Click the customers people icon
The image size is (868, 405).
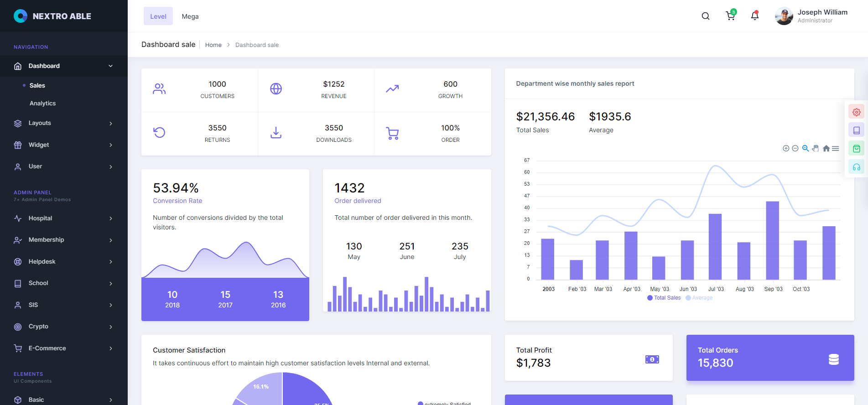(x=159, y=88)
